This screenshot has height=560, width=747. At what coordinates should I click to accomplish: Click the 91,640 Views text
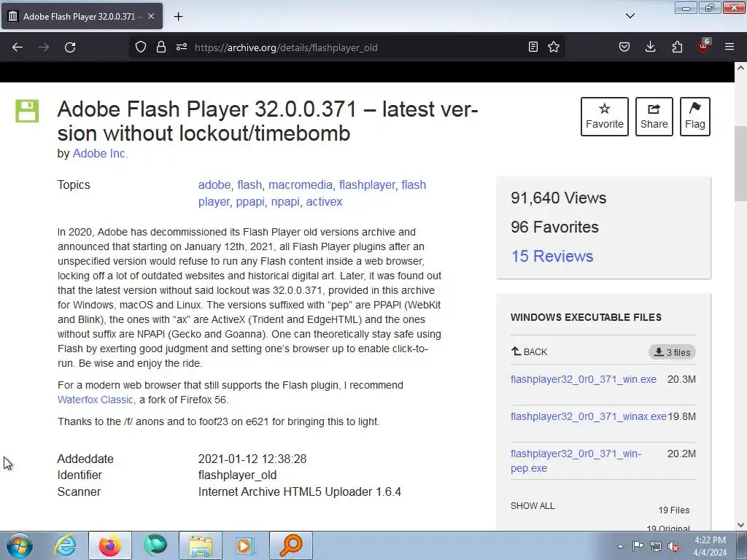click(x=558, y=198)
